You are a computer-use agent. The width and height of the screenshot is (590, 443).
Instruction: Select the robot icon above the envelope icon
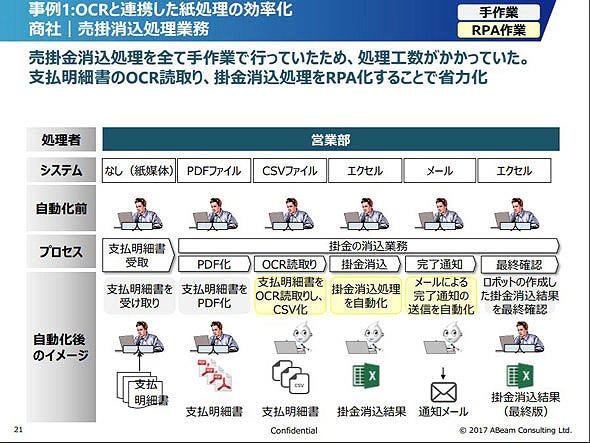(x=443, y=338)
